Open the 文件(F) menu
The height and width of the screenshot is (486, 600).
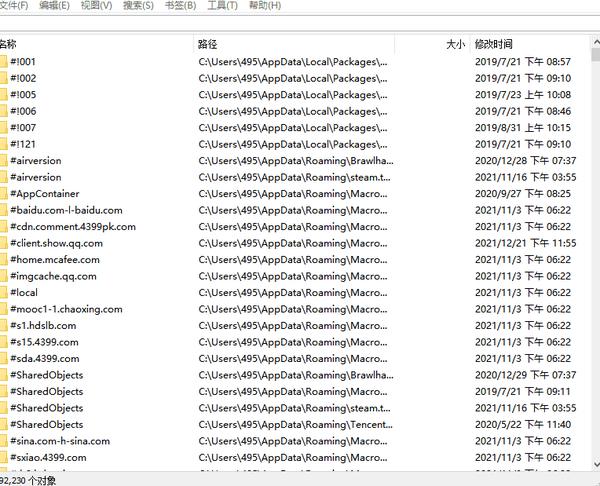tap(14, 5)
